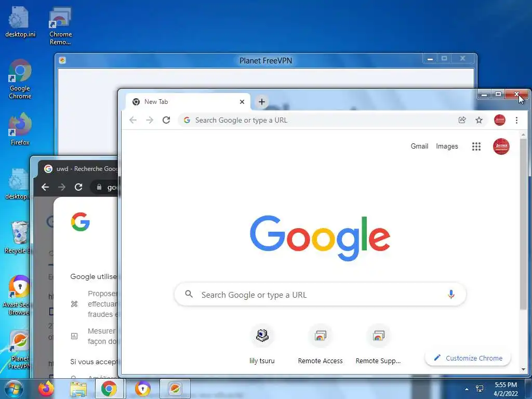Open Remote Access shortcut
This screenshot has width=532, height=399.
[x=320, y=344]
